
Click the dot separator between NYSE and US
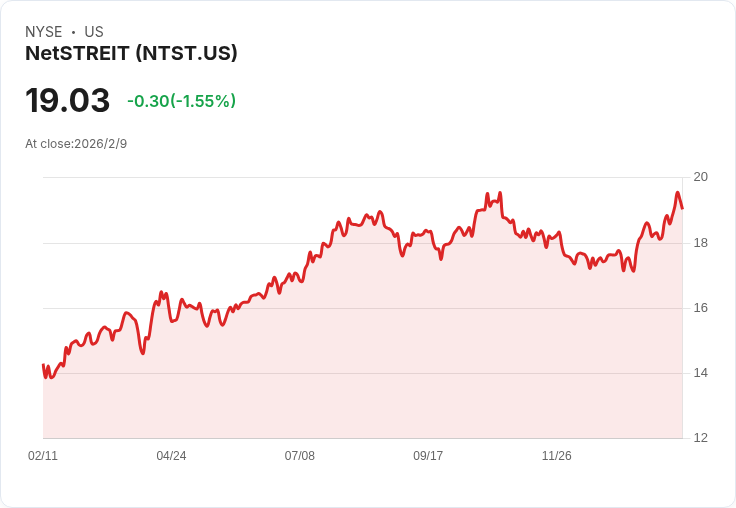(x=73, y=32)
